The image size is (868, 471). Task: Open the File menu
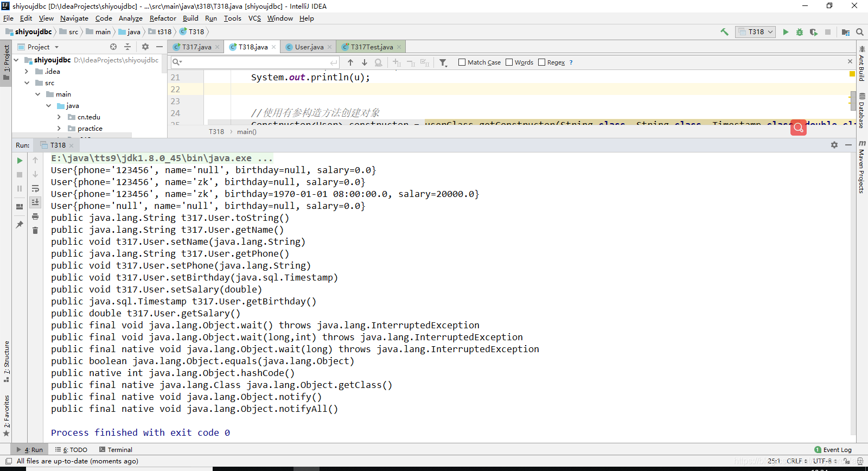(x=8, y=18)
